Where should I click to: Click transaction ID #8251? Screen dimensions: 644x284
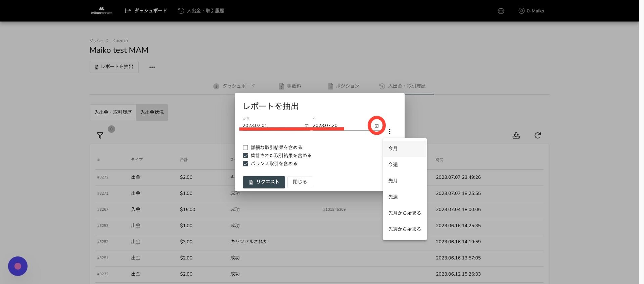coord(103,258)
